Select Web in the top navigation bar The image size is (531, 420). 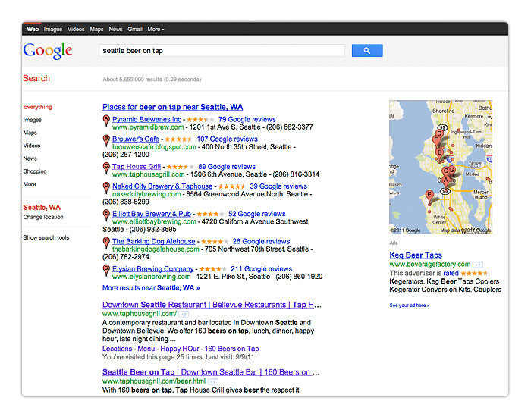pyautogui.click(x=33, y=29)
